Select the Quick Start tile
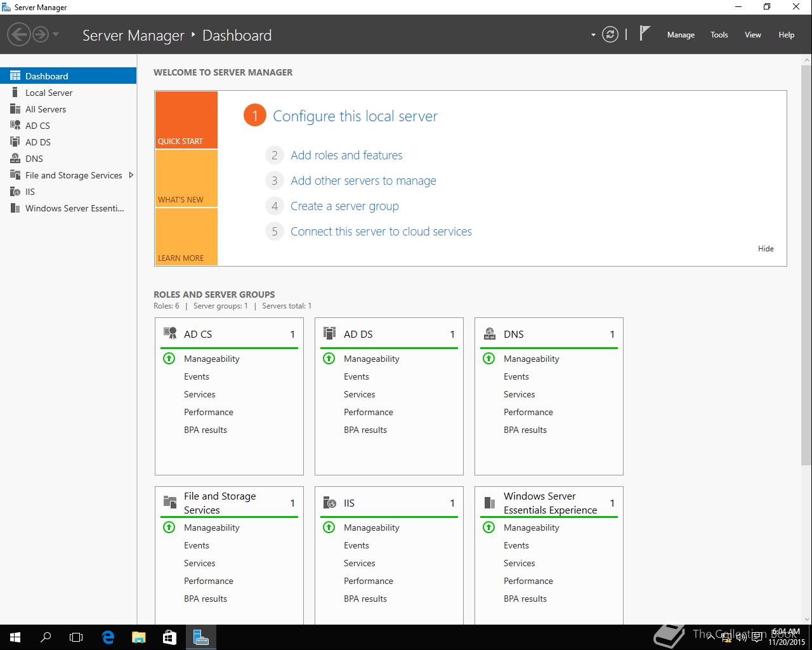 coord(186,120)
